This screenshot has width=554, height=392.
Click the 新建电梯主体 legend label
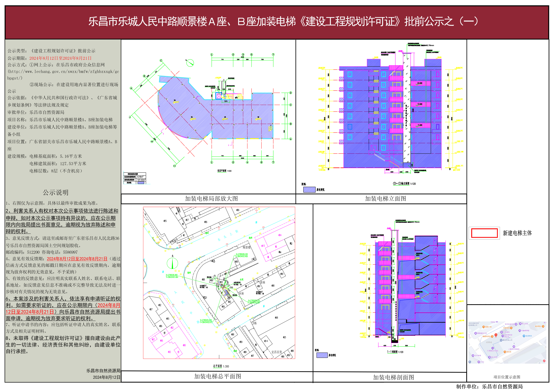pos(517,233)
